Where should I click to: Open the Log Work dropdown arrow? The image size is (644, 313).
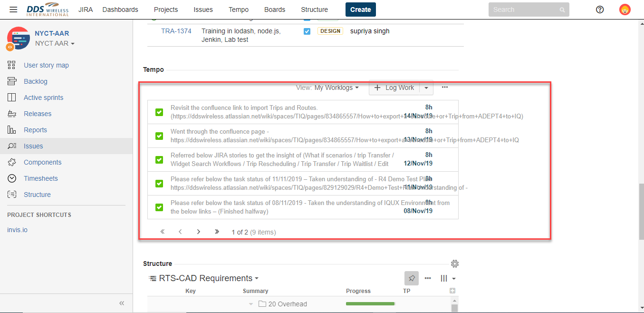(x=426, y=88)
